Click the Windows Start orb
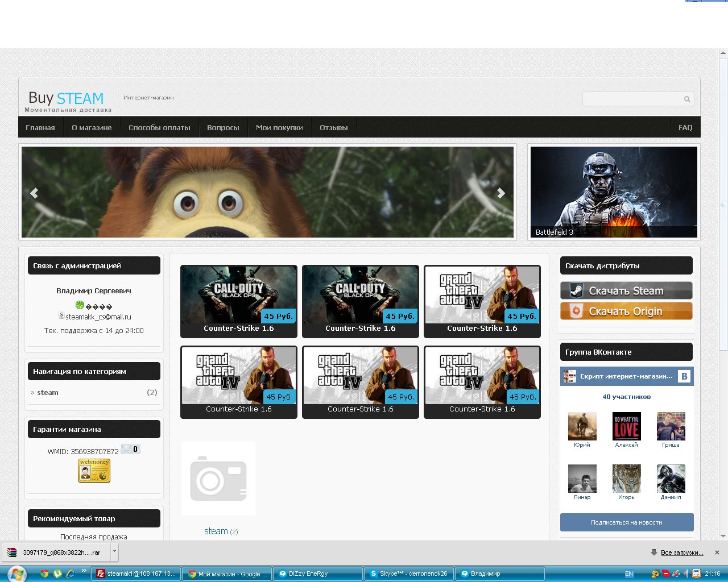728x582 pixels. pyautogui.click(x=16, y=573)
